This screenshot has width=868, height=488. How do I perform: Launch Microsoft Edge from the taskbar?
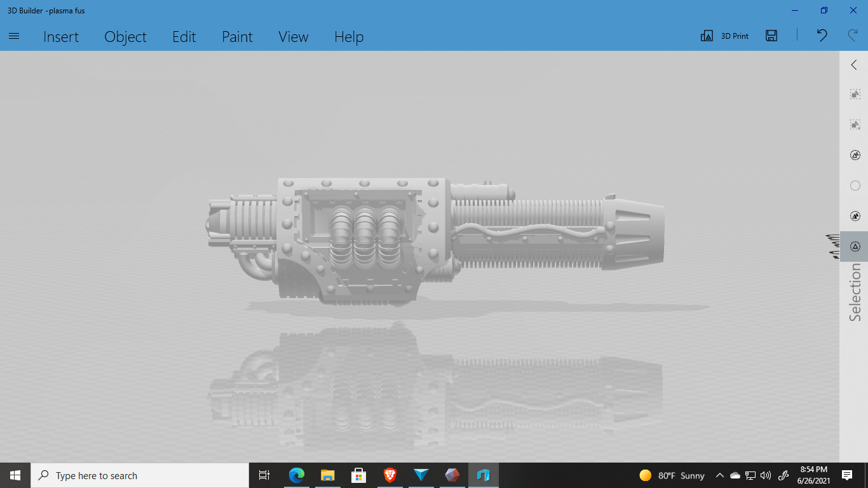pyautogui.click(x=296, y=475)
